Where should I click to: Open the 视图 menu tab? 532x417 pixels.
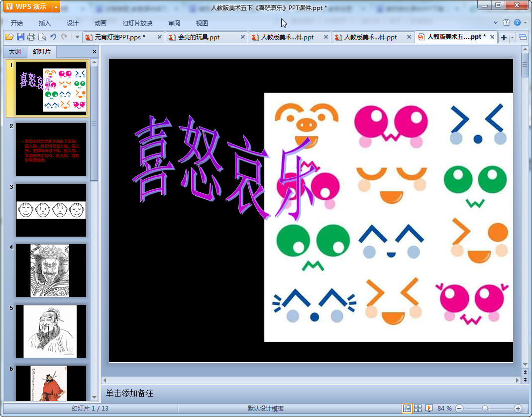tap(202, 23)
